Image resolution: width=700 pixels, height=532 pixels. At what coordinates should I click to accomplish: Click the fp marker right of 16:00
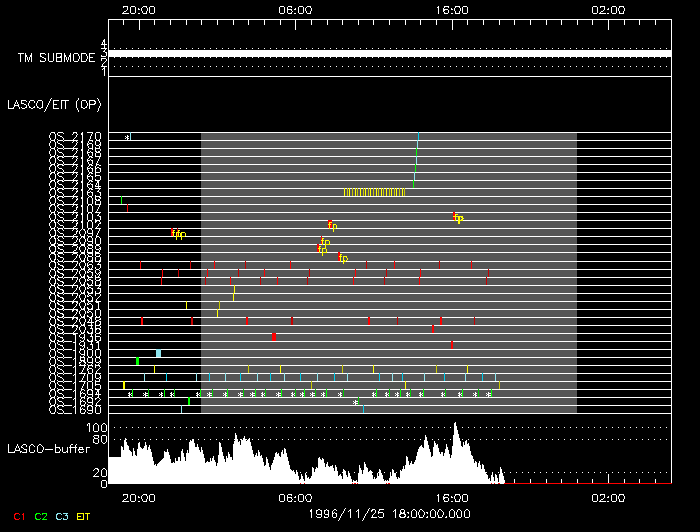tap(458, 218)
